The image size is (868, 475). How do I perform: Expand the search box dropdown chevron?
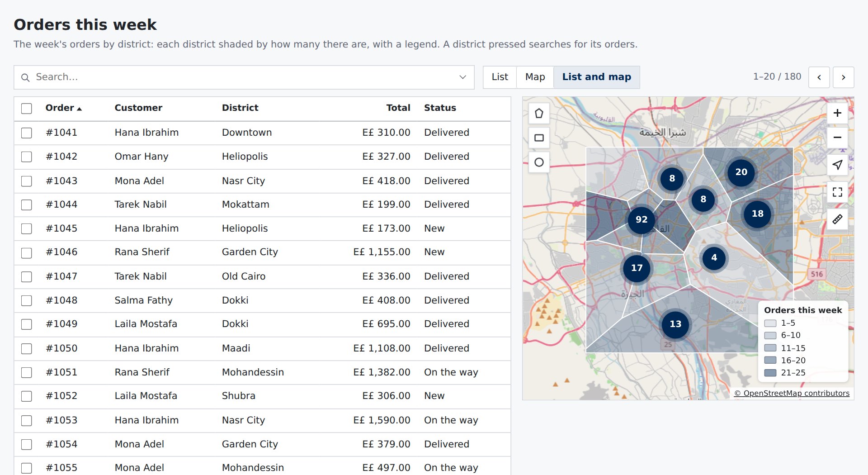(x=462, y=77)
